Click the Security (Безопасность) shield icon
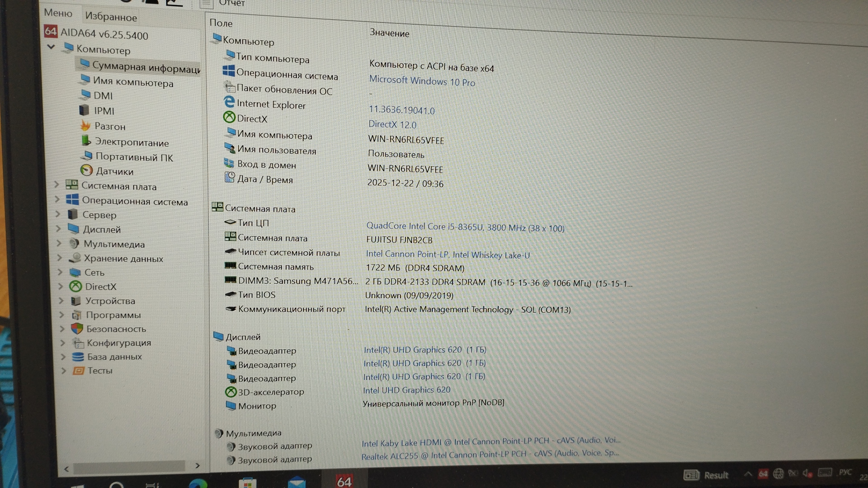868x488 pixels. coord(77,328)
